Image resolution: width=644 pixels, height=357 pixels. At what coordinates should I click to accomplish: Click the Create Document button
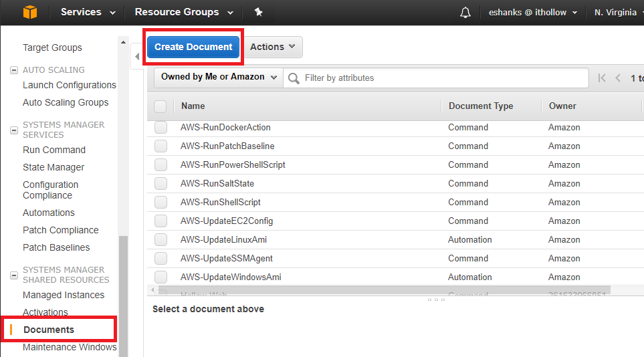[193, 47]
